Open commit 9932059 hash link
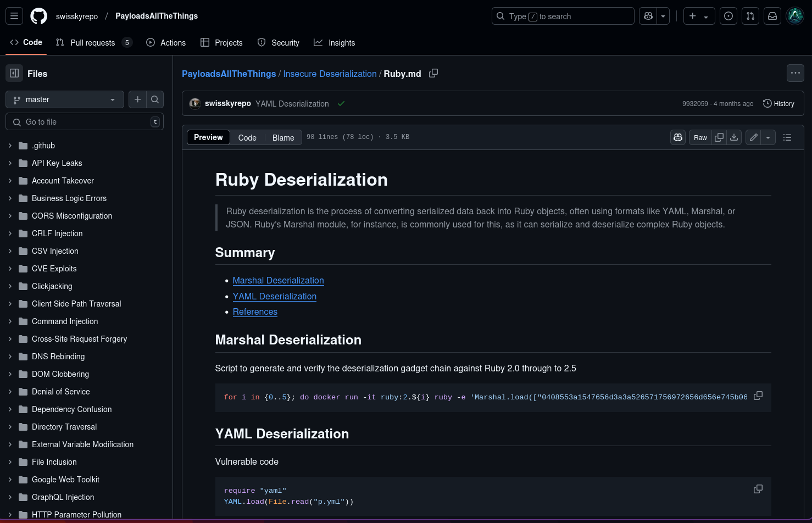The height and width of the screenshot is (523, 812). click(x=695, y=103)
